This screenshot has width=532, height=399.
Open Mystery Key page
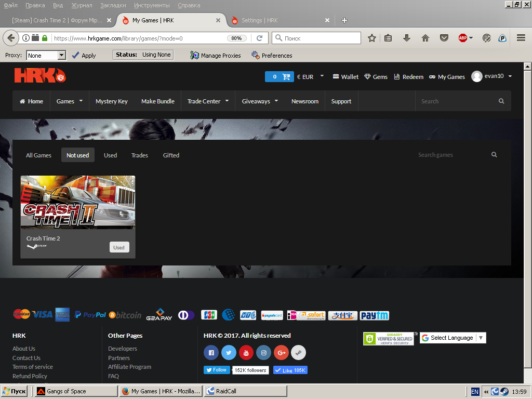pyautogui.click(x=112, y=101)
